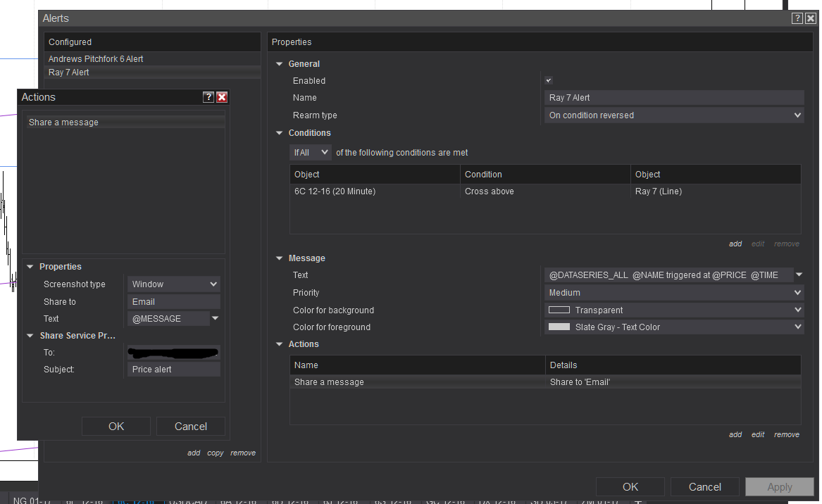Viewport: 822px width, 504px height.
Task: Click the Share to field showing Email
Action: (x=173, y=302)
